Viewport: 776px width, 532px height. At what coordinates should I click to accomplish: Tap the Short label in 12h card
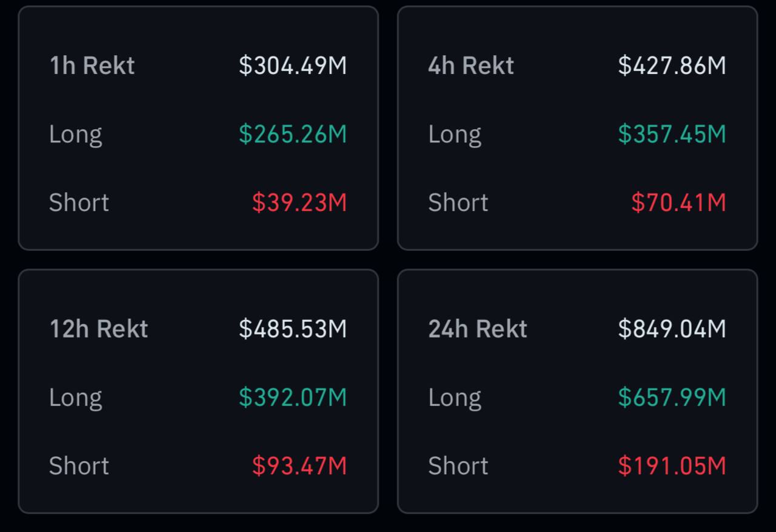tap(79, 466)
